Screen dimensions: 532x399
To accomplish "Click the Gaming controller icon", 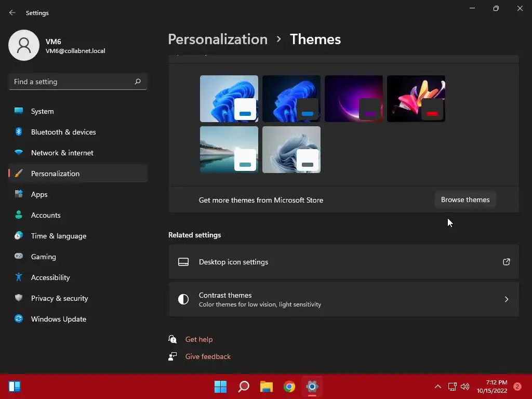I will coord(19,256).
